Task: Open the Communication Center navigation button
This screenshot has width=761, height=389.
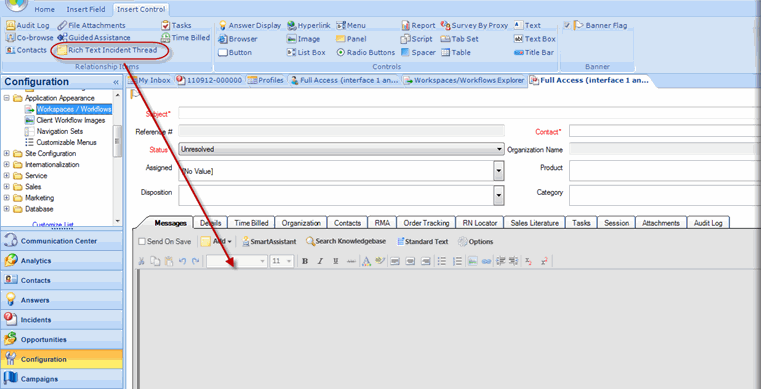Action: point(62,241)
